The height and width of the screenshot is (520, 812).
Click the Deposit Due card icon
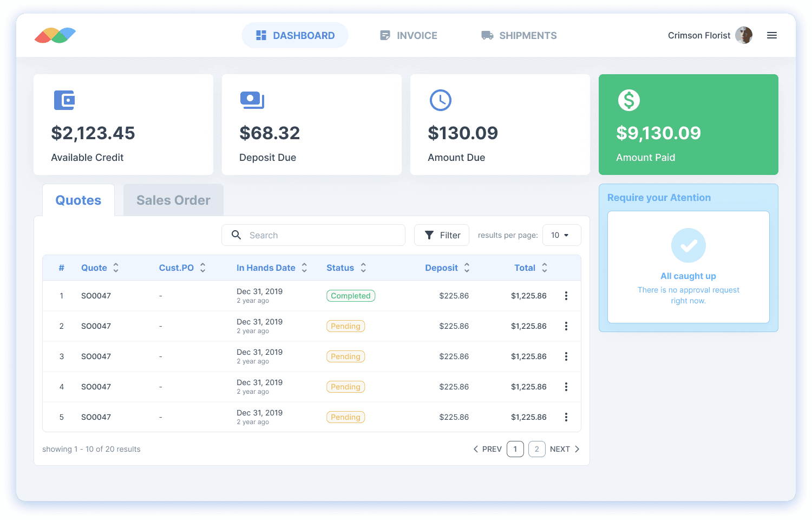252,100
